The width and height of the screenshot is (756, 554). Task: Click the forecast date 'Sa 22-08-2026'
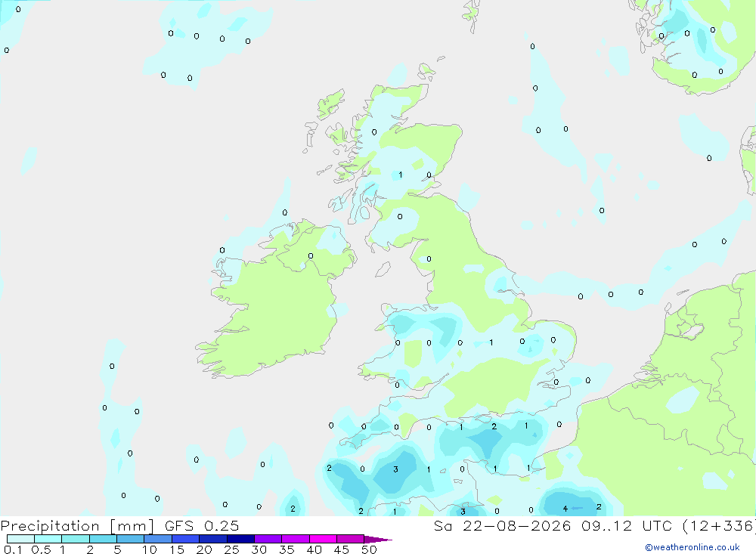coord(503,526)
